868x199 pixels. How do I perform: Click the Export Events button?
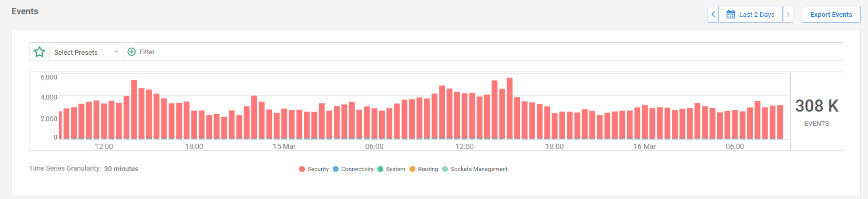pos(831,14)
